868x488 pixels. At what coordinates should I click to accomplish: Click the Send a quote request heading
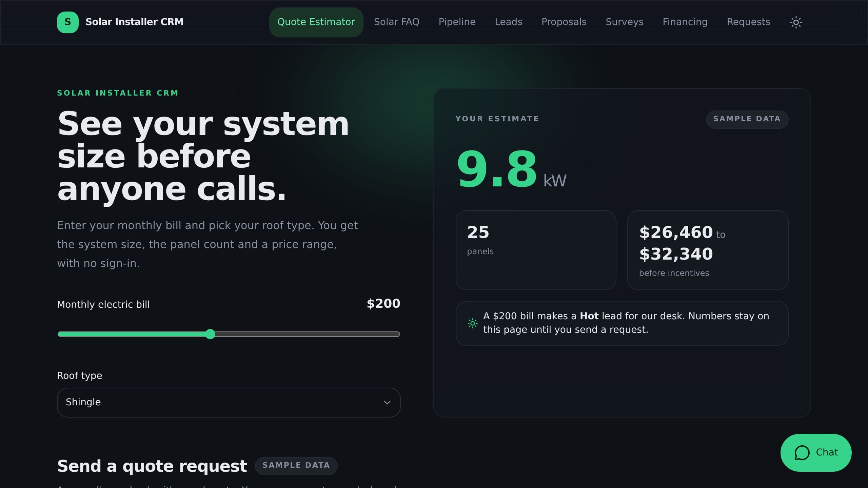point(152,466)
